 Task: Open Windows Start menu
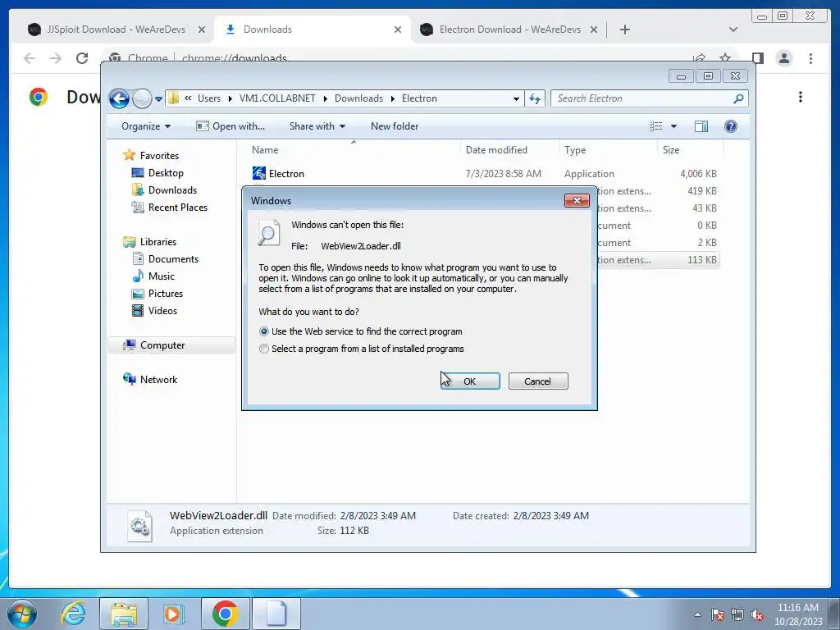pos(21,614)
